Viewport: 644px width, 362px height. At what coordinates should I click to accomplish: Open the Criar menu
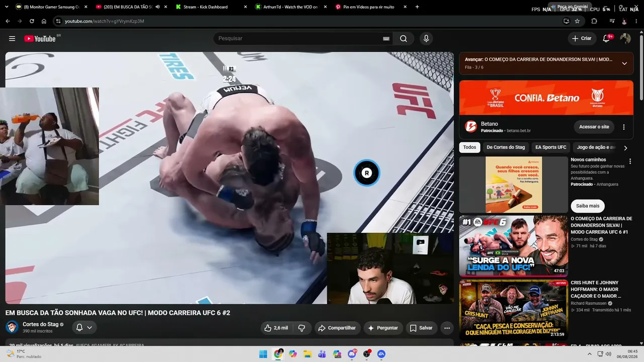[x=582, y=39]
